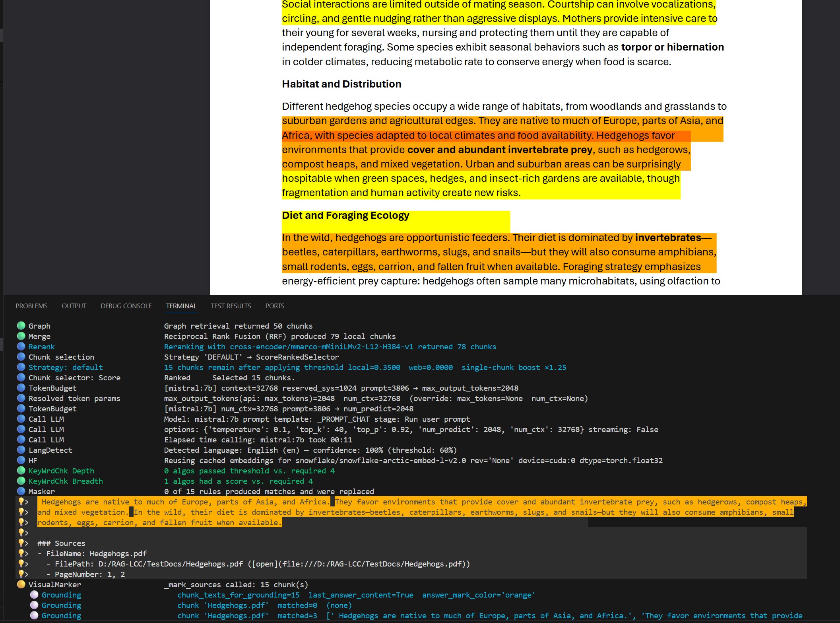Click the lightbulb icon beside ### Sources
The height and width of the screenshot is (623, 840).
(21, 543)
